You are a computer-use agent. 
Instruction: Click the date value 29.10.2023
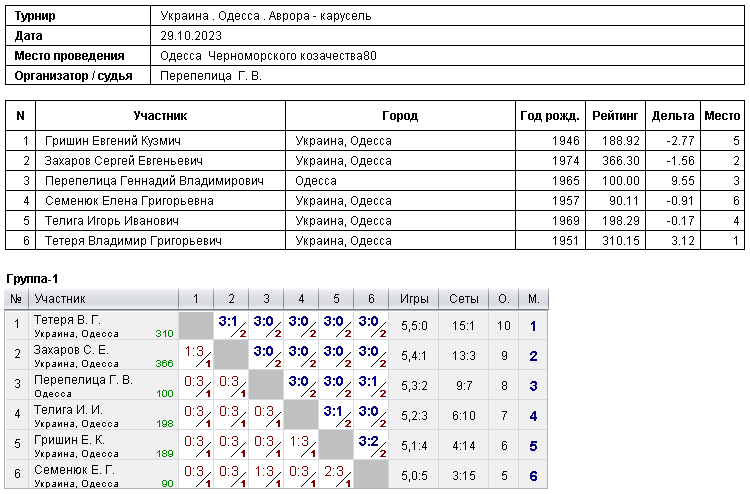(191, 36)
